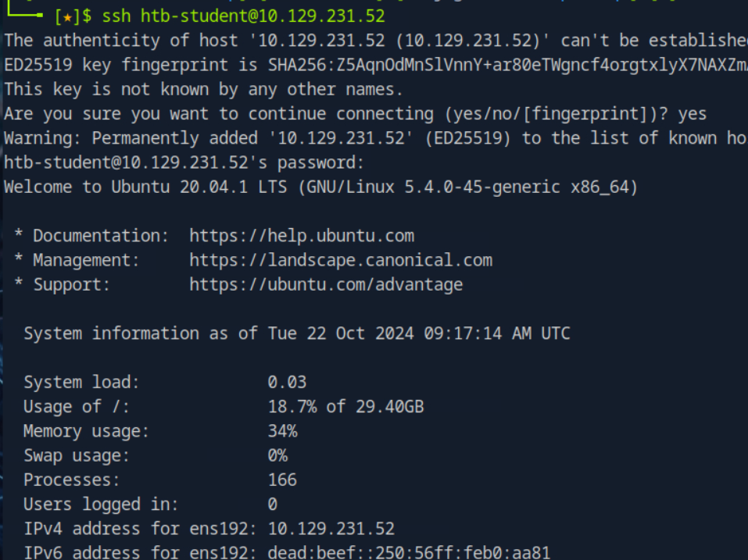Open the ubuntu.com/advantage support link
The image size is (748, 560).
326,284
